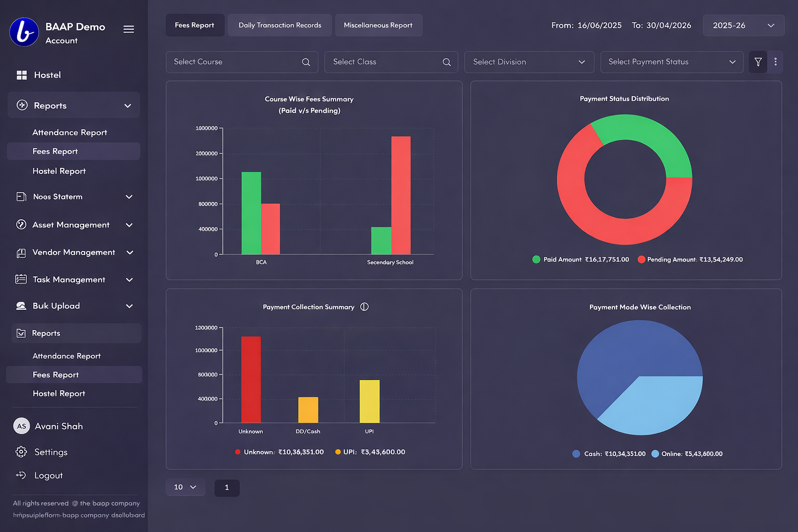798x532 pixels.
Task: Open Attendance Report under top Reports menu
Action: tap(70, 132)
